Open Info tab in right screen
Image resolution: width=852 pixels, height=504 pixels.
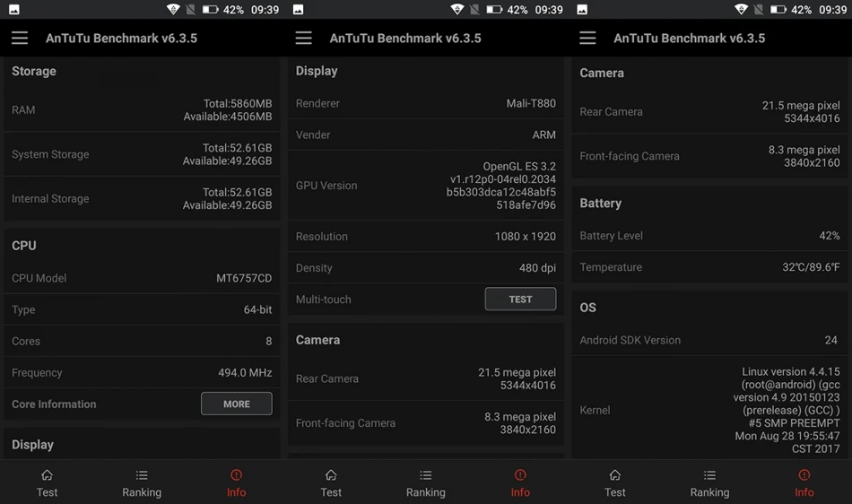[804, 482]
